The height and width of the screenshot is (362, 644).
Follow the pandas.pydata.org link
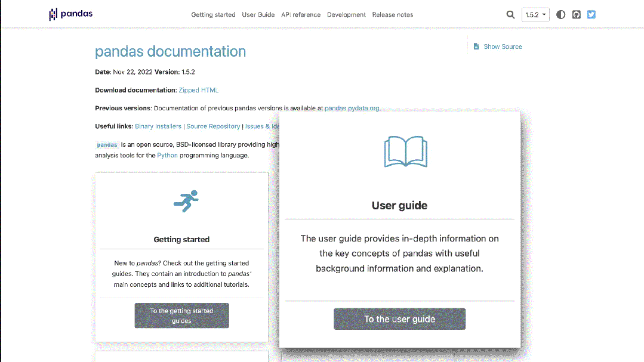(x=352, y=109)
